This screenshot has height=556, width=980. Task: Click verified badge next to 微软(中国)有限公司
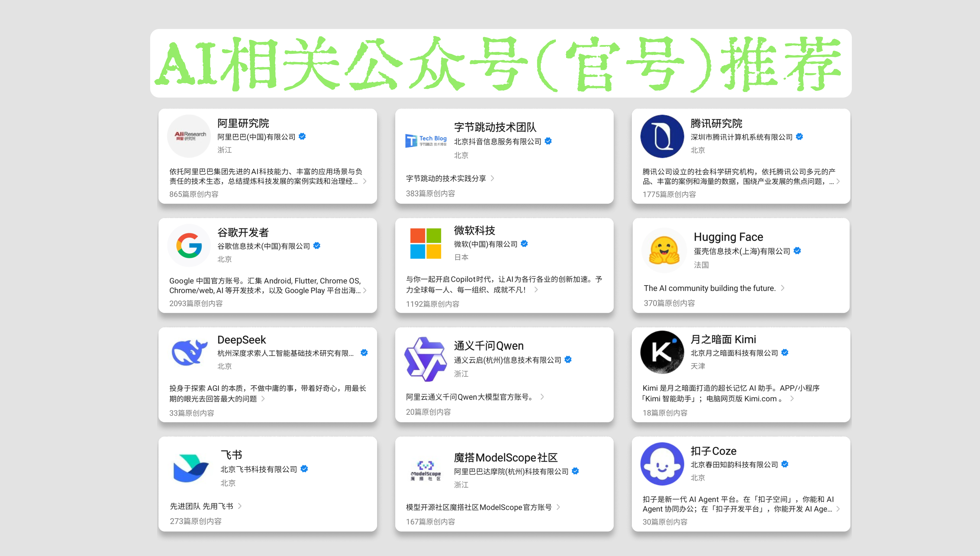[x=524, y=243]
